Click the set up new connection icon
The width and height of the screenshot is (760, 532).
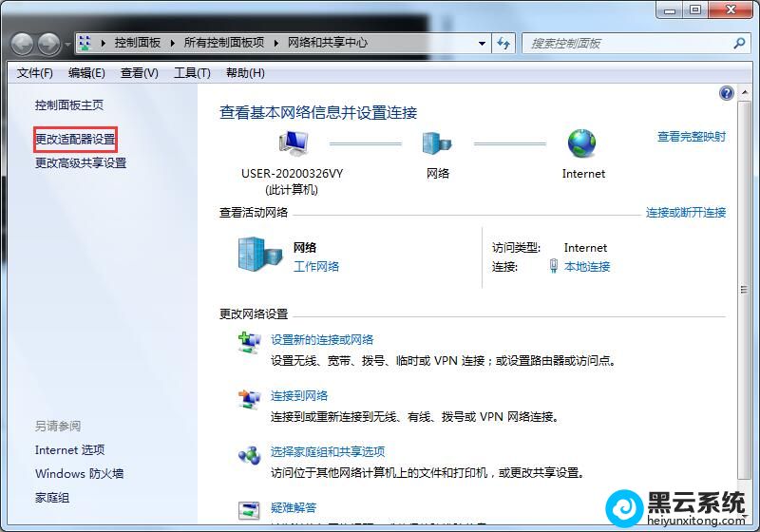tap(249, 344)
